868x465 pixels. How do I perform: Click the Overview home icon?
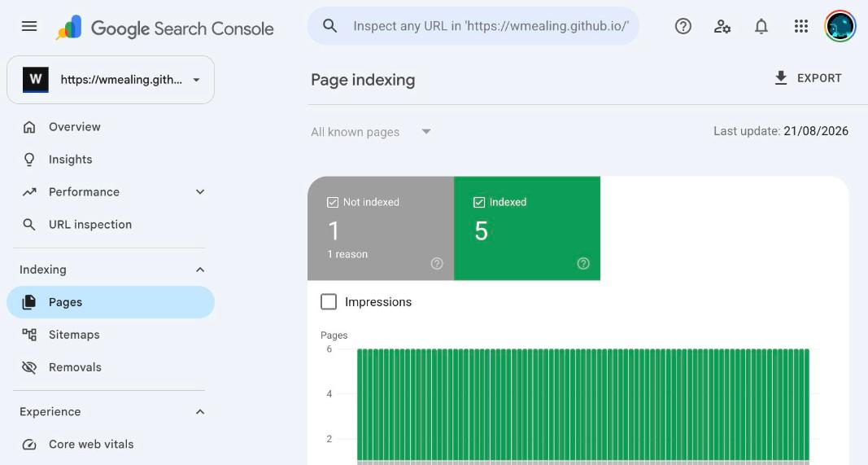(x=29, y=127)
